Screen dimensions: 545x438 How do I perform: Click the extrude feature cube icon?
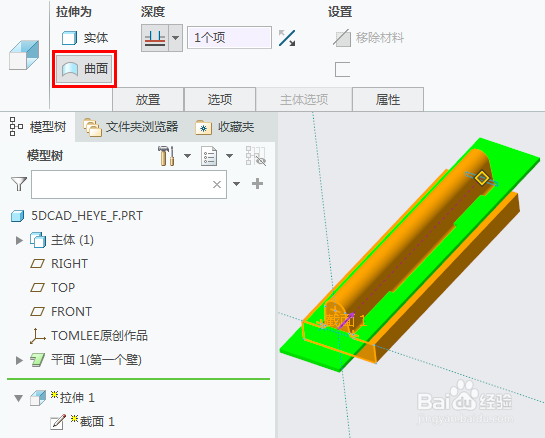point(24,55)
